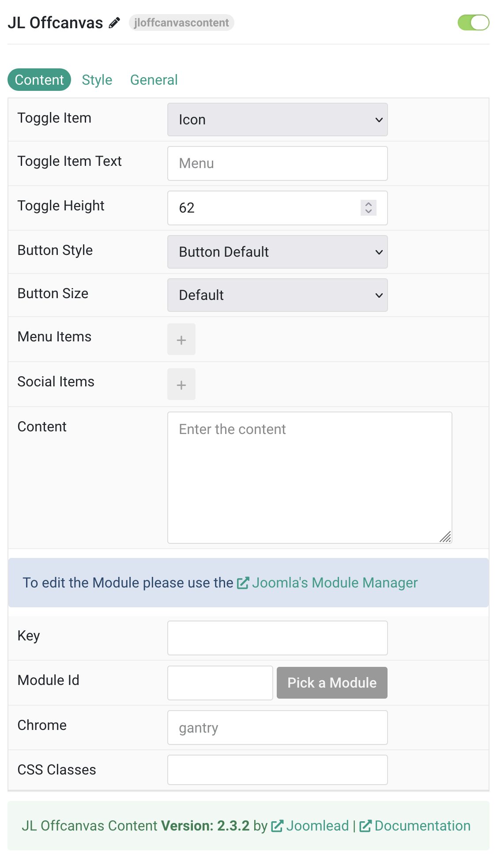The image size is (497, 868).
Task: Switch to the General tab
Action: (x=154, y=80)
